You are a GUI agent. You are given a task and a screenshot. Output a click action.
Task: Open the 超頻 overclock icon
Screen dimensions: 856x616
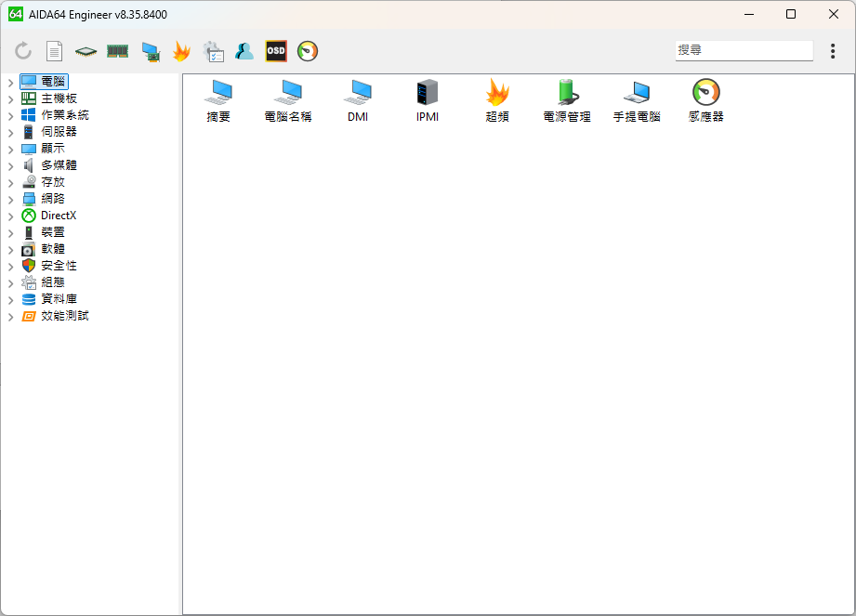point(497,101)
